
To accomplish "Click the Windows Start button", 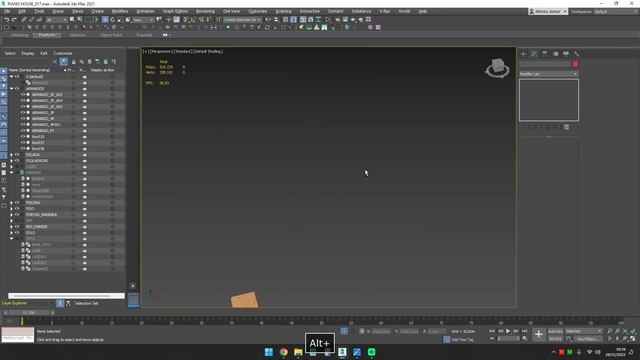I will tap(269, 352).
